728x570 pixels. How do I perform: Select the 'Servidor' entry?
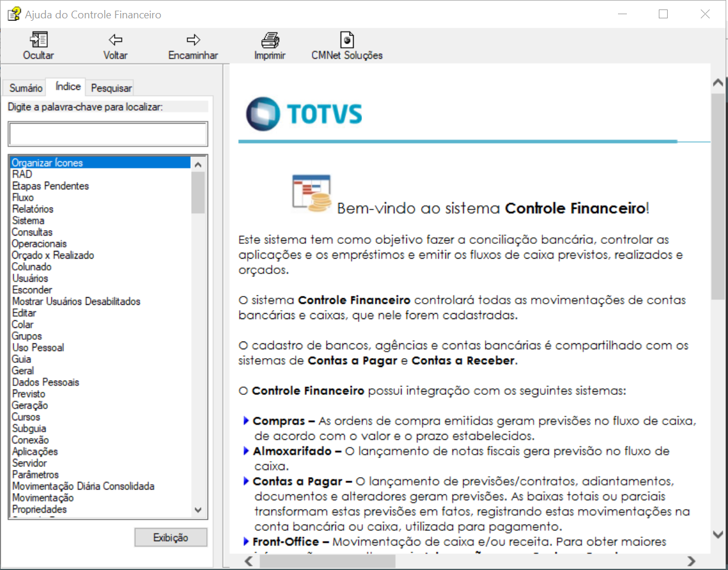coord(101,463)
